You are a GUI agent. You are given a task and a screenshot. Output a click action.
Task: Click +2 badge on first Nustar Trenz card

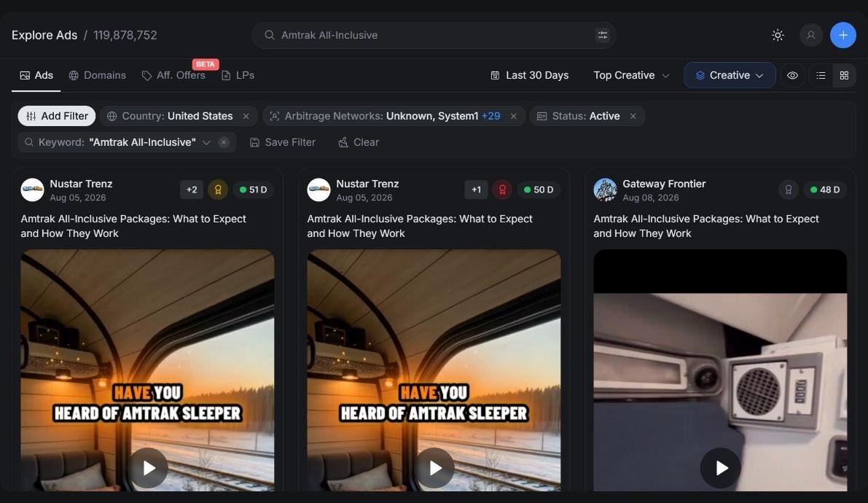pyautogui.click(x=192, y=190)
